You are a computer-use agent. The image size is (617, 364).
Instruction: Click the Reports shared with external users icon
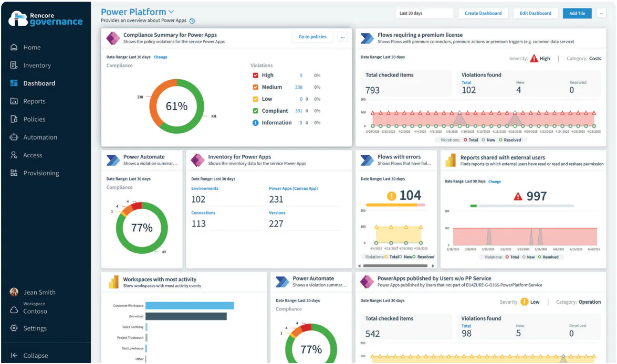pos(451,160)
